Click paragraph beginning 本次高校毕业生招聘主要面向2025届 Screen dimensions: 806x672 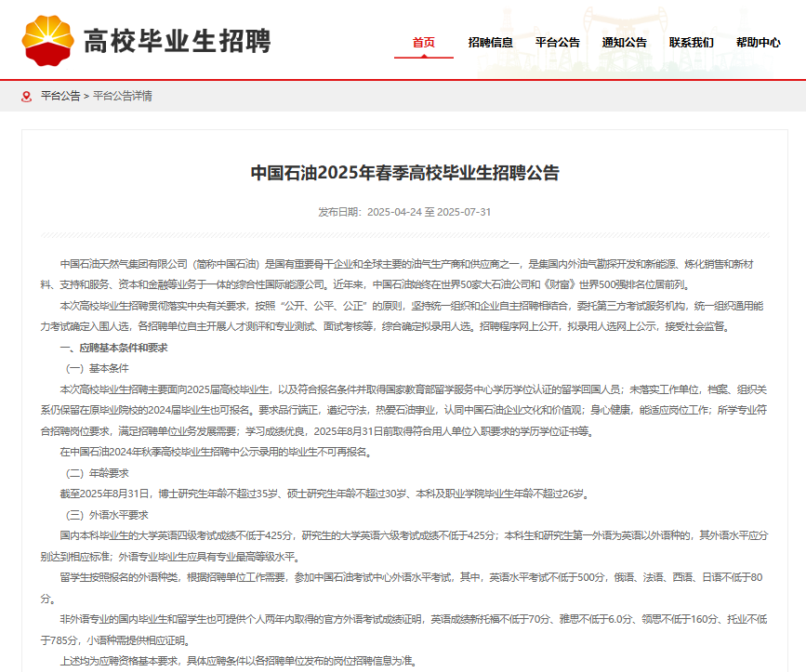[404, 411]
